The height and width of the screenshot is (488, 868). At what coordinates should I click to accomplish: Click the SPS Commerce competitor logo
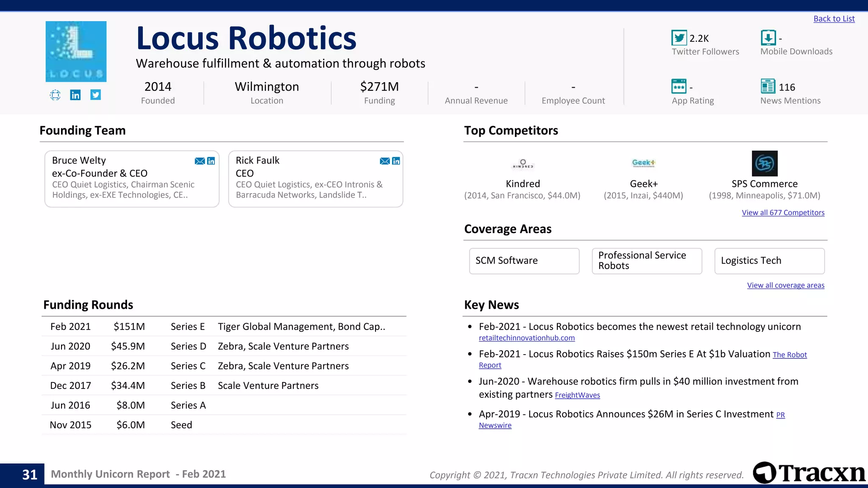[x=765, y=164]
